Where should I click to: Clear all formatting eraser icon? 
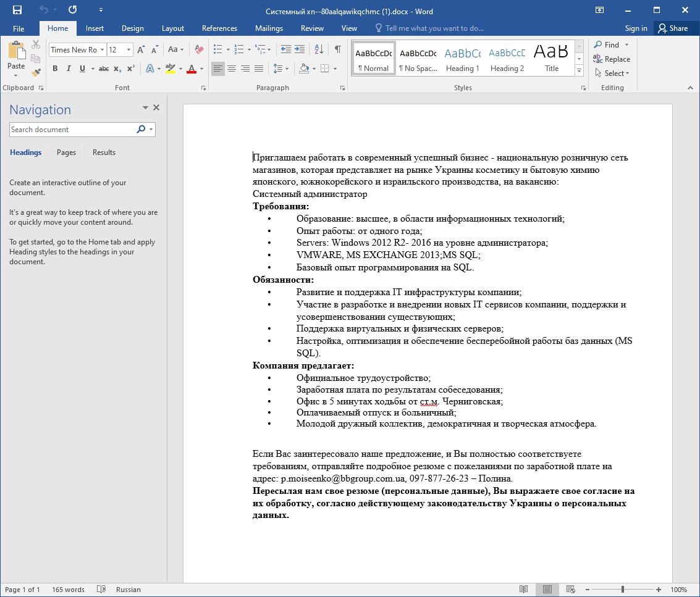pos(199,49)
